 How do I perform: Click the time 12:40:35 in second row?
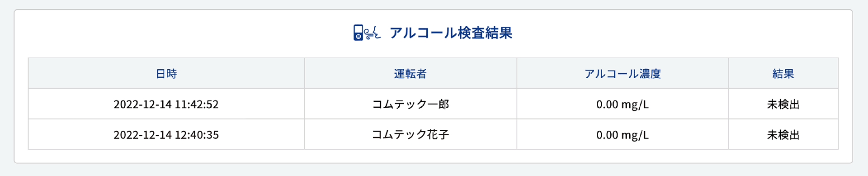point(197,134)
